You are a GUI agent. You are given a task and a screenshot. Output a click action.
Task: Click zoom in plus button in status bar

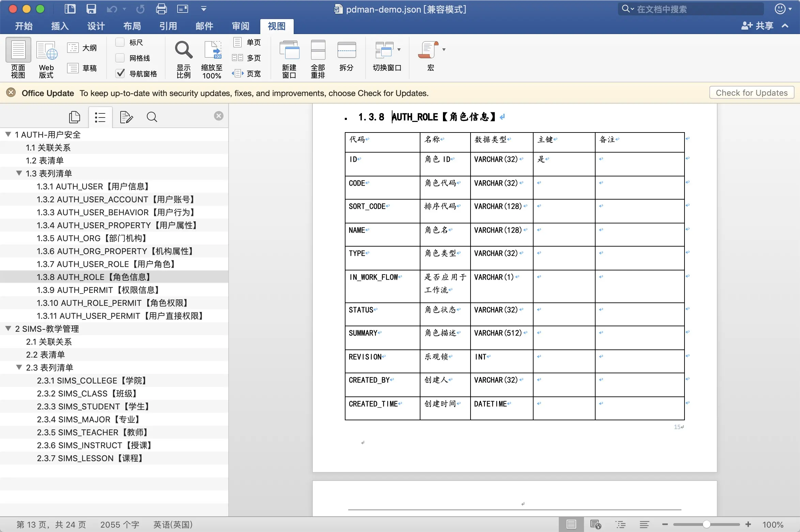[x=748, y=525]
